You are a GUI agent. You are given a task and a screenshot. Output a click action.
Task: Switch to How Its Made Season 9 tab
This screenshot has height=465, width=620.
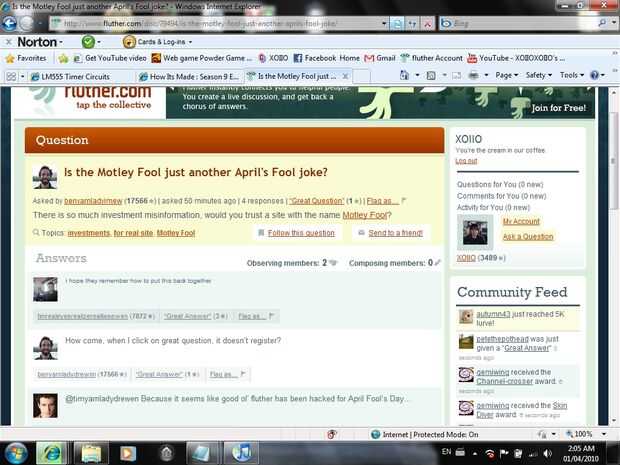click(x=189, y=76)
